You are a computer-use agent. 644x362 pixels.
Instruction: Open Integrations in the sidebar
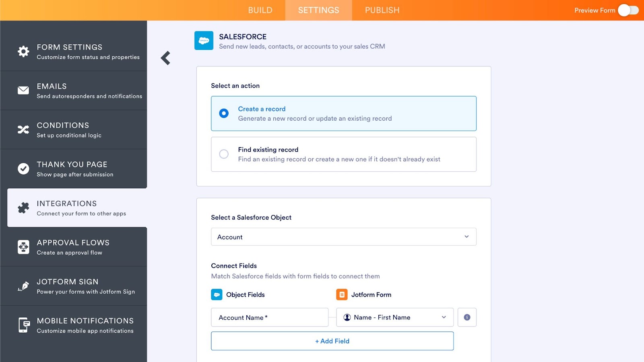(x=77, y=208)
